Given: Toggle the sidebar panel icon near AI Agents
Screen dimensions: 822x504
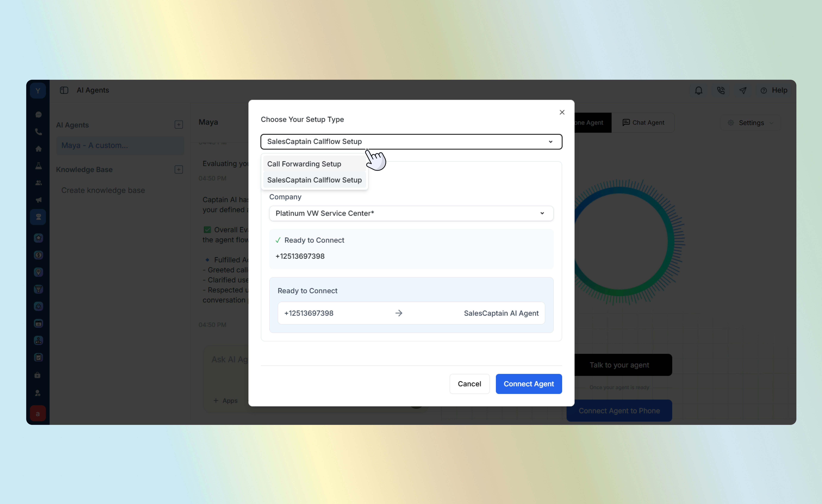Looking at the screenshot, I should coord(64,90).
